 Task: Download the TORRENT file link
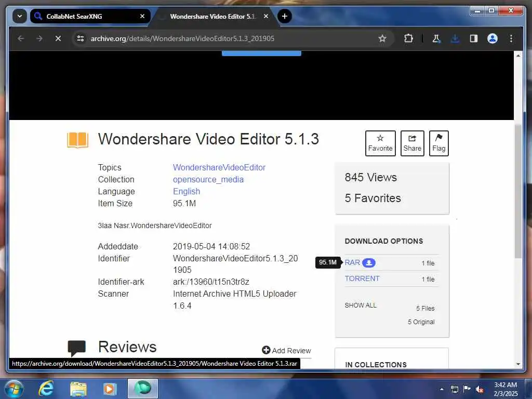[362, 278]
